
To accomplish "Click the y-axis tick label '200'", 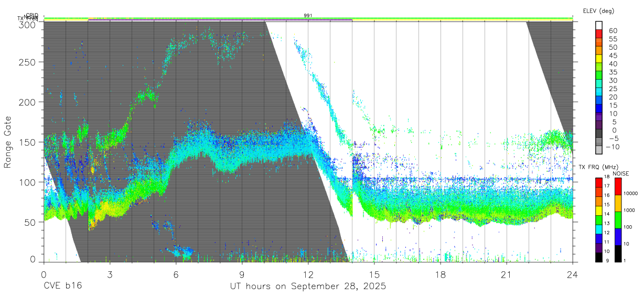I will coord(27,102).
